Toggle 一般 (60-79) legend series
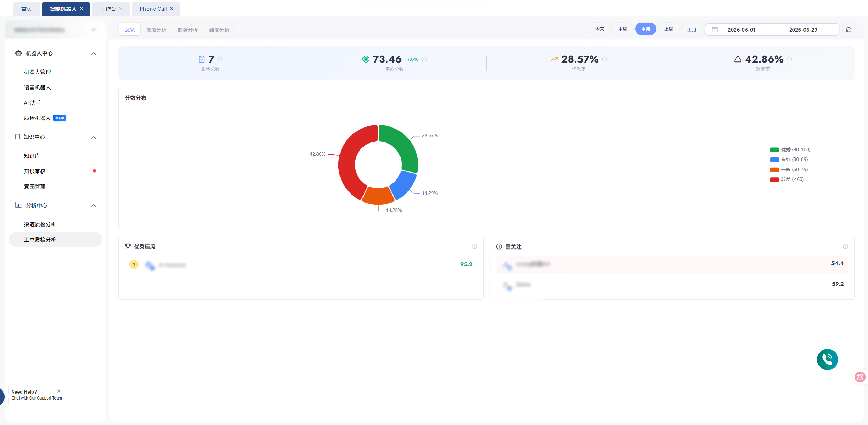Viewport: 868px width, 425px height. [x=789, y=169]
